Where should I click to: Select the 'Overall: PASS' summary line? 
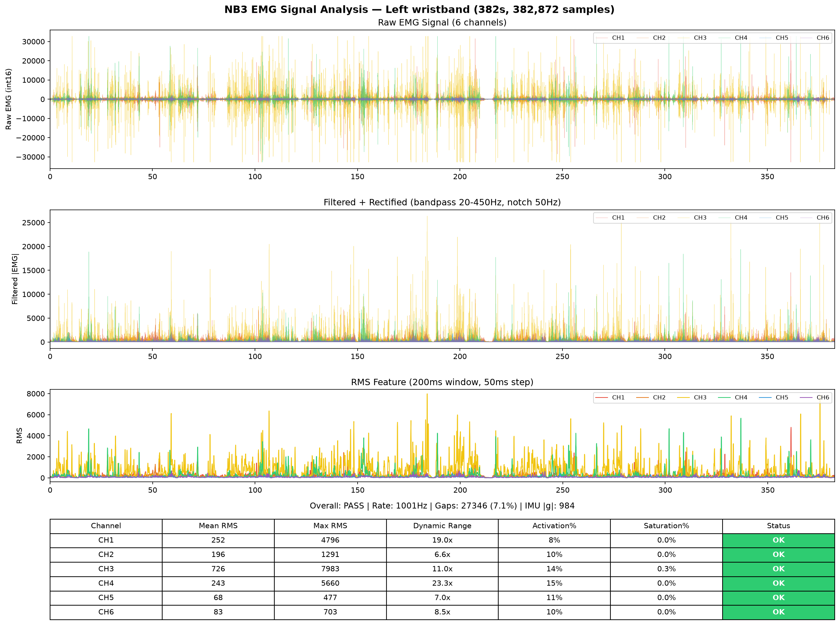coord(442,506)
